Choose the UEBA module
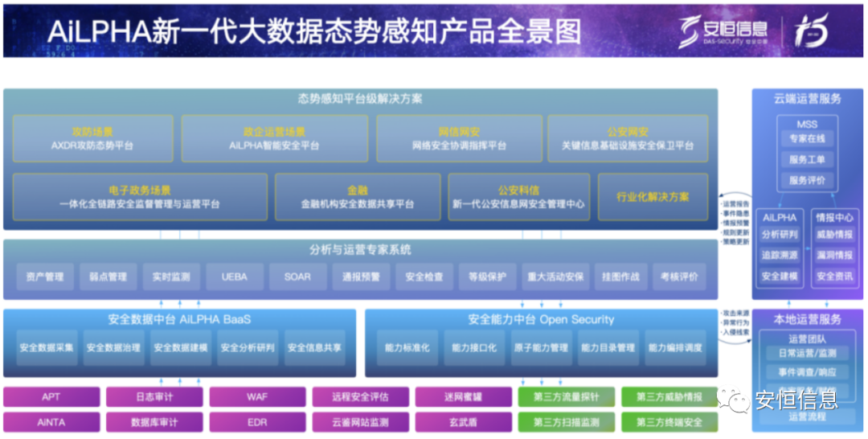 [234, 277]
